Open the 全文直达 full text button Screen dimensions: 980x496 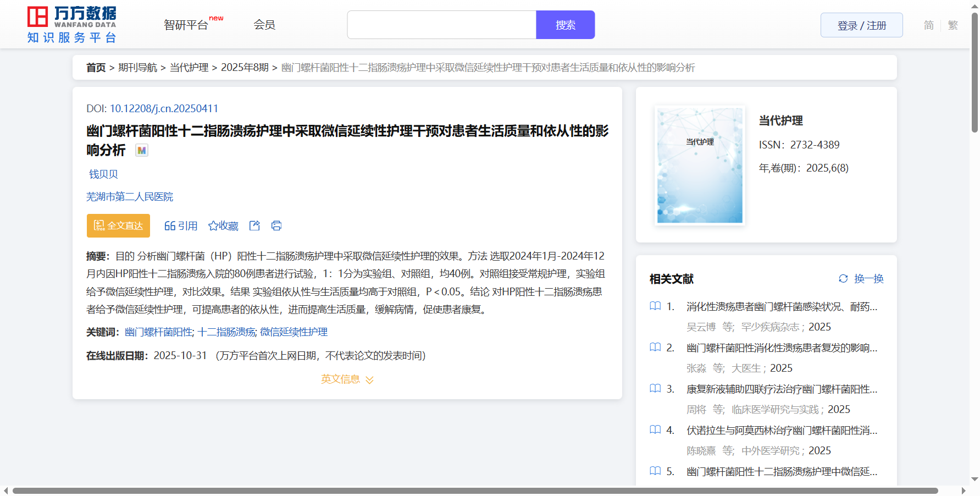(x=118, y=225)
